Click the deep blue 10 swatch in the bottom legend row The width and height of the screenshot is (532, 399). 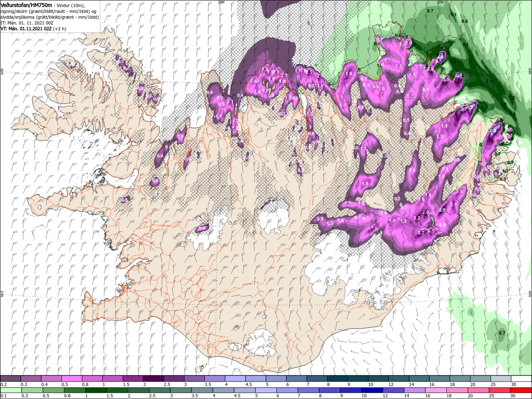click(x=372, y=390)
